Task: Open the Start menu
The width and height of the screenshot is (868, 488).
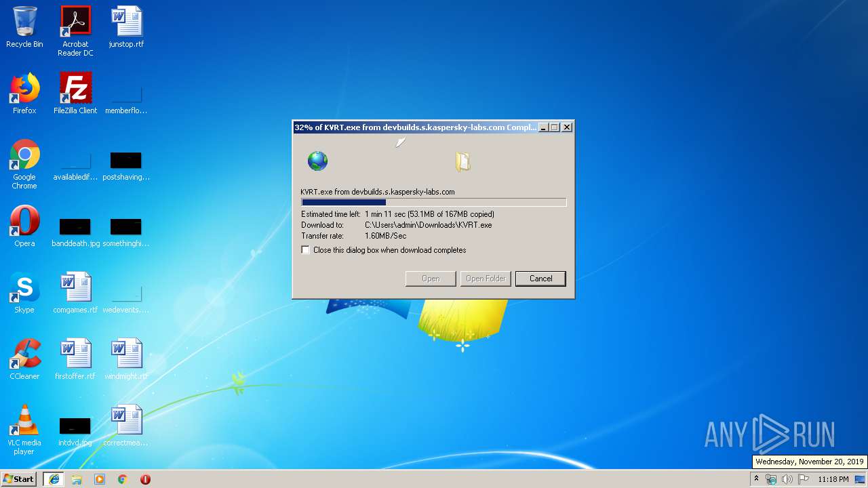Action: (x=18, y=479)
